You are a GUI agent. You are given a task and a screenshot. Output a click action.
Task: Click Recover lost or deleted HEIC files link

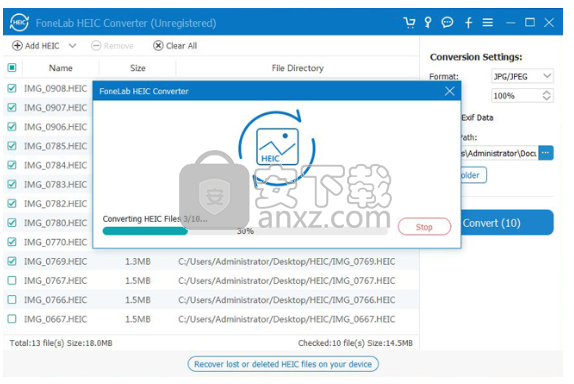tap(283, 364)
